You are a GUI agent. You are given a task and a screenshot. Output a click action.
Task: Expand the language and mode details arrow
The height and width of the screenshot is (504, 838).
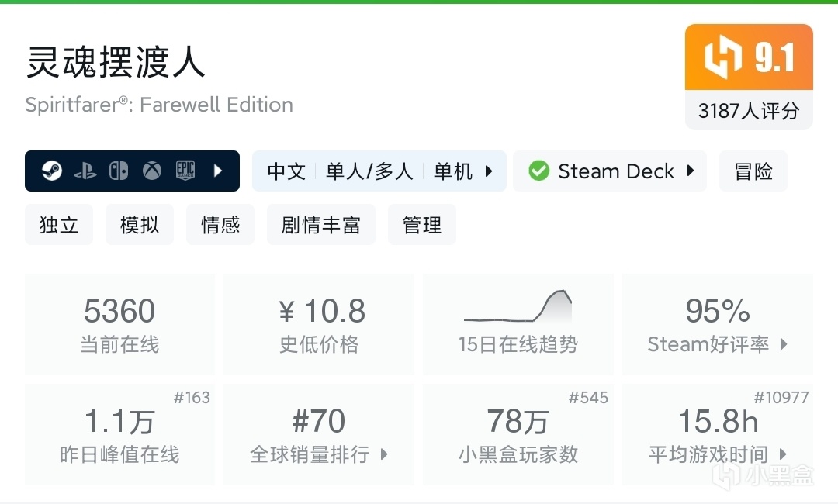489,171
